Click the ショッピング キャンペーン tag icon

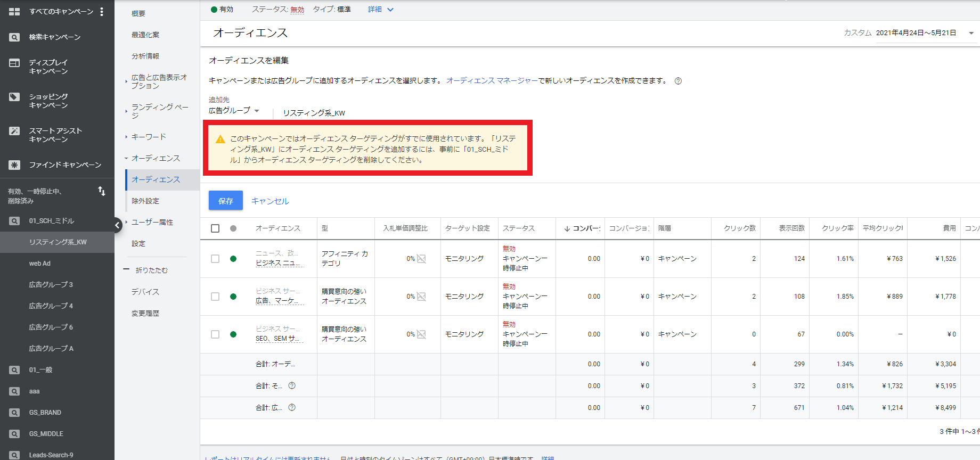coord(14,97)
